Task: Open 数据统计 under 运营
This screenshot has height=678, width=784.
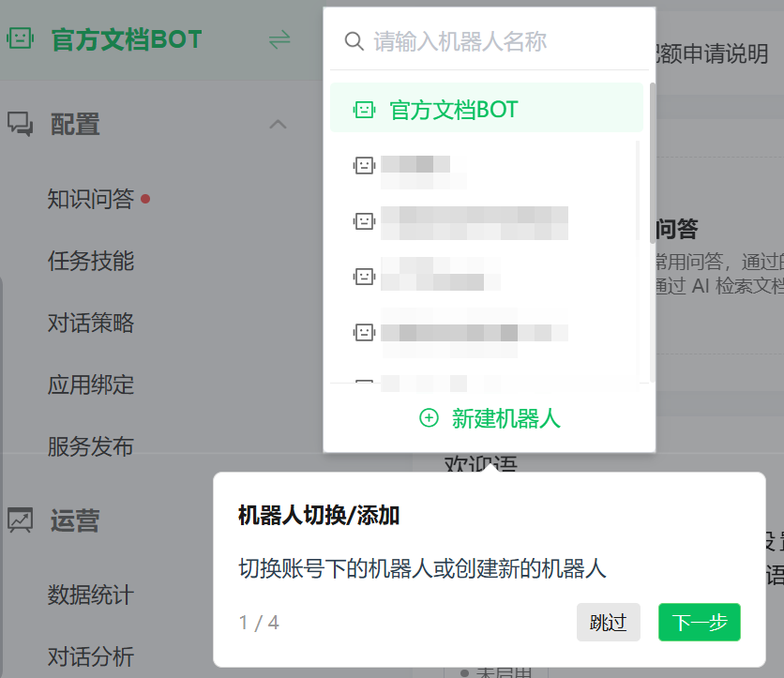Action: pyautogui.click(x=91, y=595)
